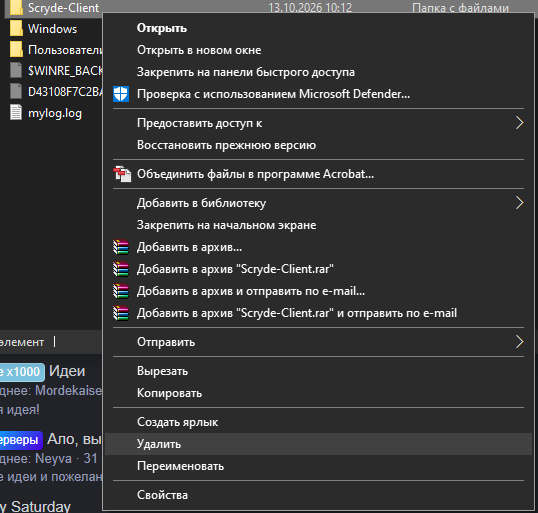
Task: Open the forum user link "Mordekaise"
Action: pyautogui.click(x=69, y=390)
